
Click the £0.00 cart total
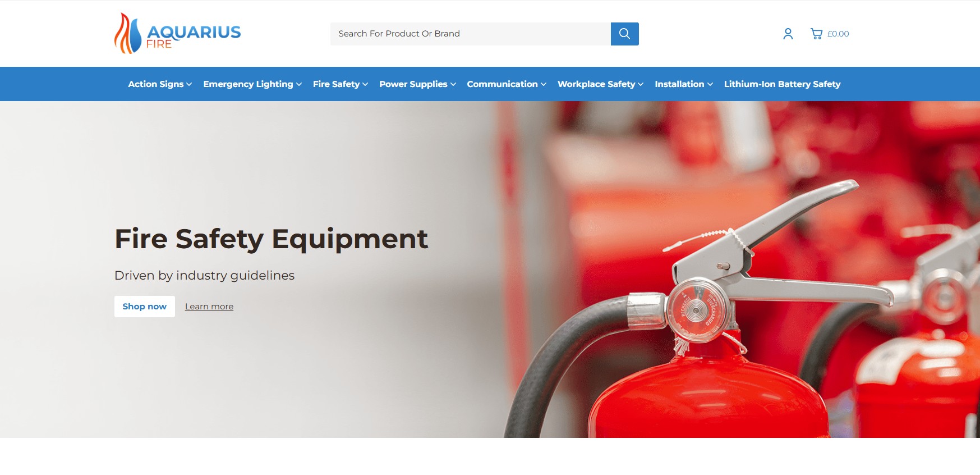(838, 34)
